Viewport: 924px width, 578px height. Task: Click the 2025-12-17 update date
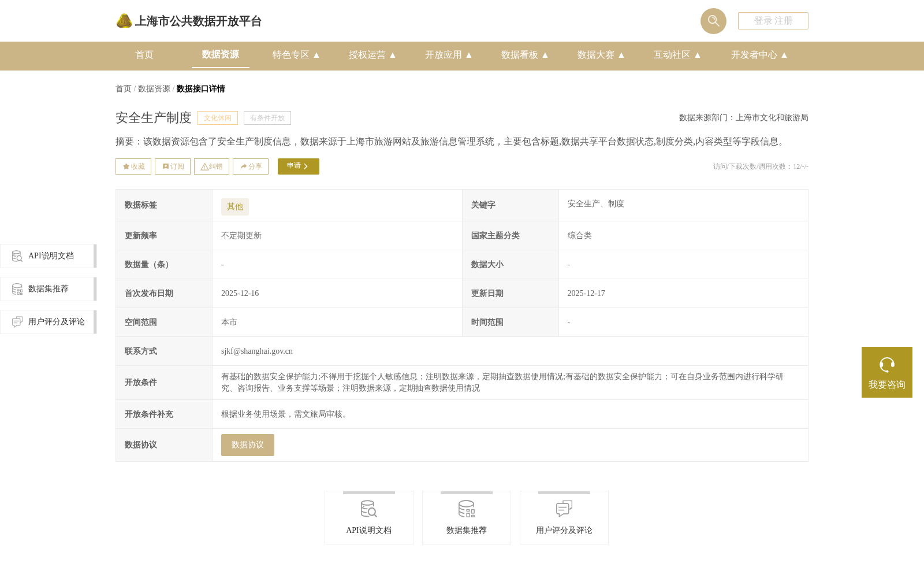point(586,294)
